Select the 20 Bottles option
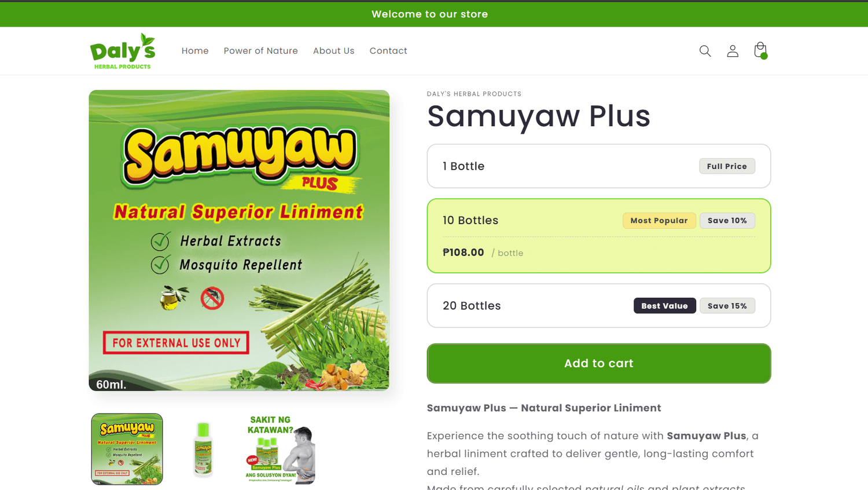 click(599, 306)
